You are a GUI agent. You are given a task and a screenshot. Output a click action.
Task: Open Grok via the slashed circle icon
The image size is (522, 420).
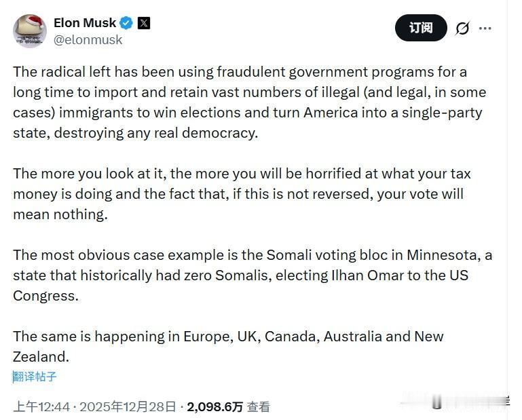(462, 28)
